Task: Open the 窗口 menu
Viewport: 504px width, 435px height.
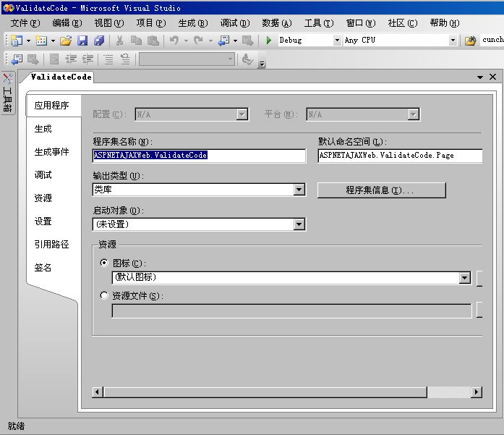Action: pyautogui.click(x=361, y=23)
